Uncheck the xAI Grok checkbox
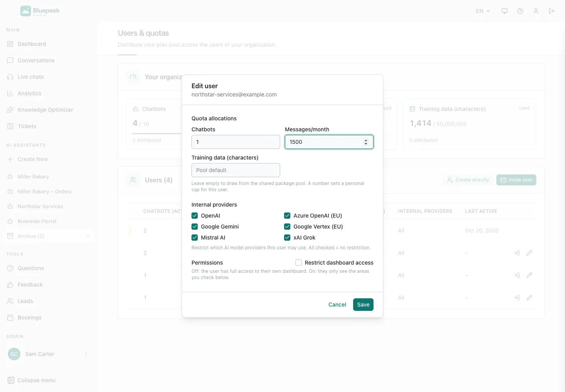The height and width of the screenshot is (392, 565). point(287,238)
